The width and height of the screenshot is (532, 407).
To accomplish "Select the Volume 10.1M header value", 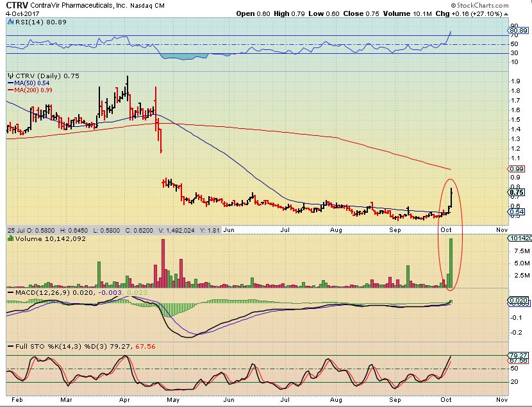I will [x=407, y=14].
